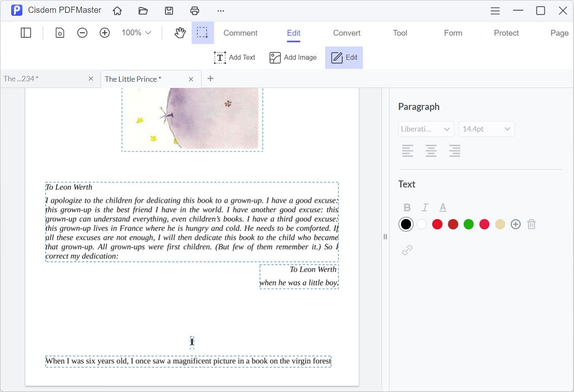The height and width of the screenshot is (392, 574).
Task: Select the Hand pan tool
Action: tap(180, 32)
